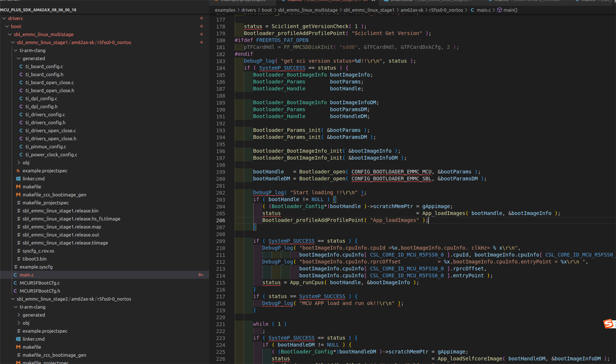Click the examples breadcrumb
Screen dimensions: 616x364
pyautogui.click(x=225, y=10)
